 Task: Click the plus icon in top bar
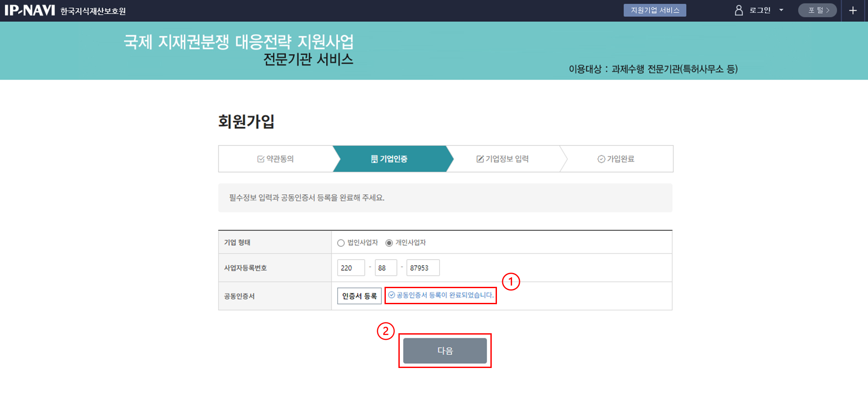[853, 10]
